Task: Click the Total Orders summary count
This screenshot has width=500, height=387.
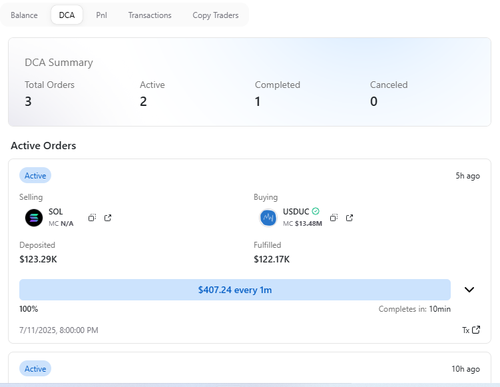Action: 28,101
